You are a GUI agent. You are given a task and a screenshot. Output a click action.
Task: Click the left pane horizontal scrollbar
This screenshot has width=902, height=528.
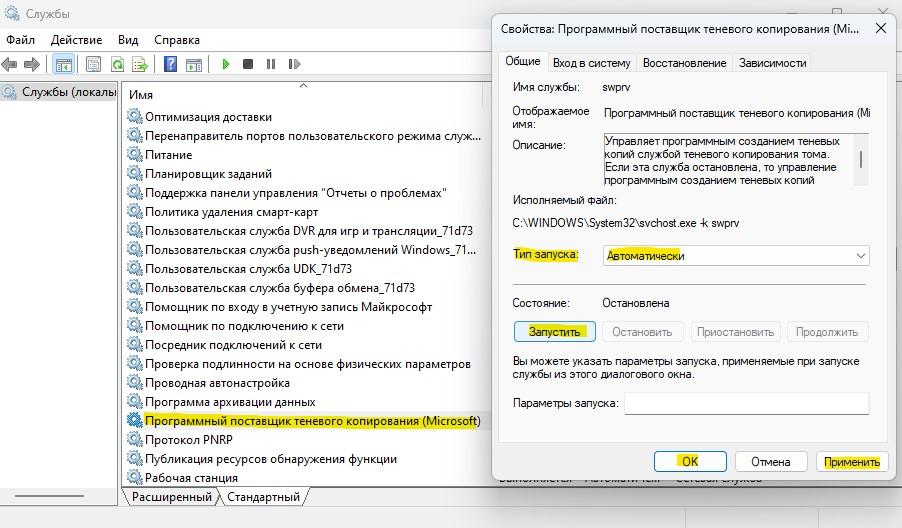49,496
